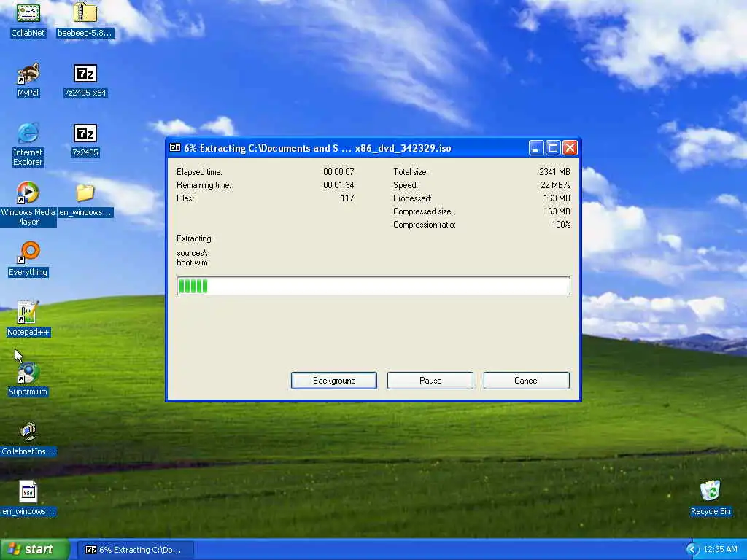Maximize the extraction dialog

coord(553,147)
